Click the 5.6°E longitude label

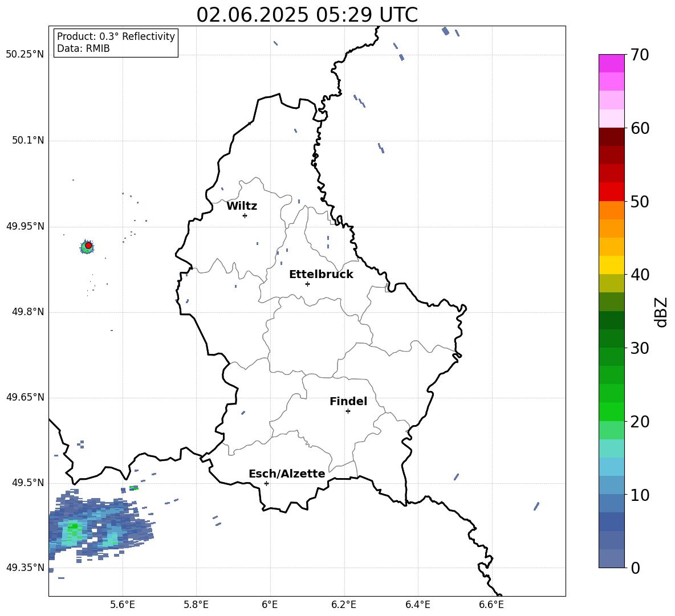pyautogui.click(x=123, y=605)
